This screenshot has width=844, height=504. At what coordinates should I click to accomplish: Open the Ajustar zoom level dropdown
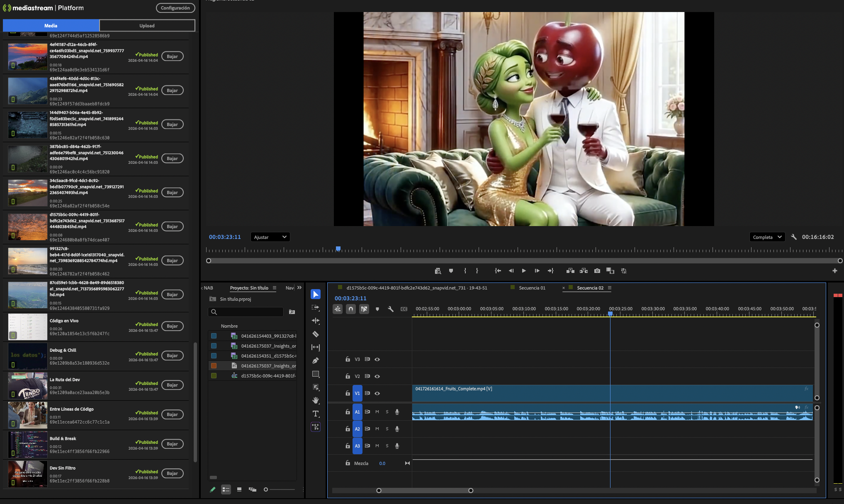pos(270,237)
